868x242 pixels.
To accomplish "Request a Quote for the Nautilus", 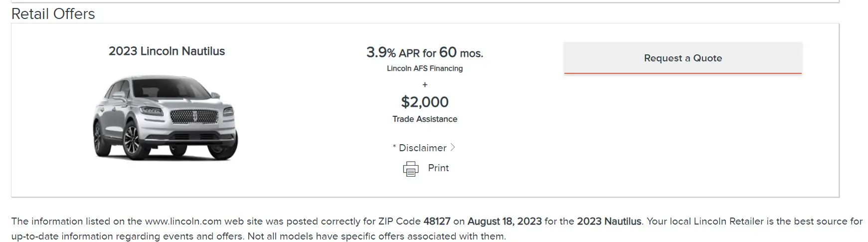I will tap(683, 58).
